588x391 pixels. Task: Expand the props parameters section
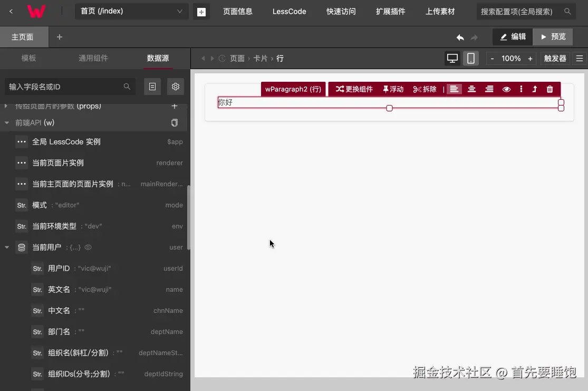(6, 106)
